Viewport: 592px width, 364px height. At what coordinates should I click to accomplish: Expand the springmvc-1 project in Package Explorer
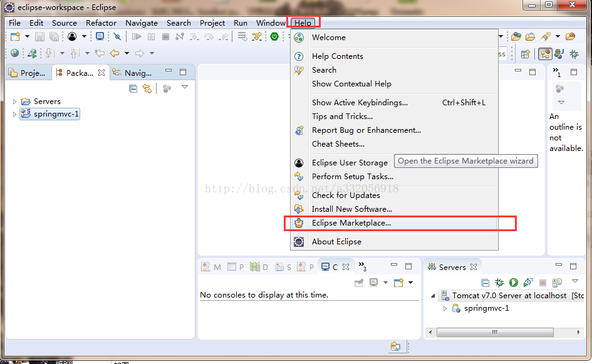pos(14,114)
